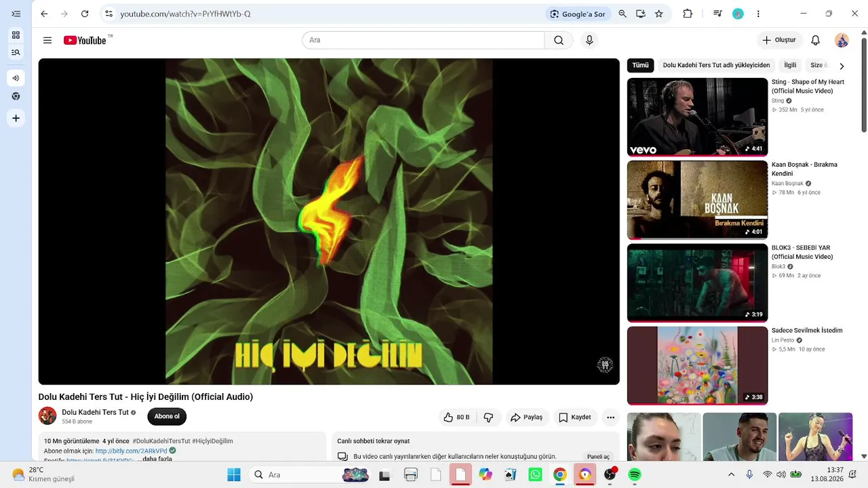This screenshot has height=488, width=868.
Task: Open the YouTube notifications bell
Action: tap(816, 40)
